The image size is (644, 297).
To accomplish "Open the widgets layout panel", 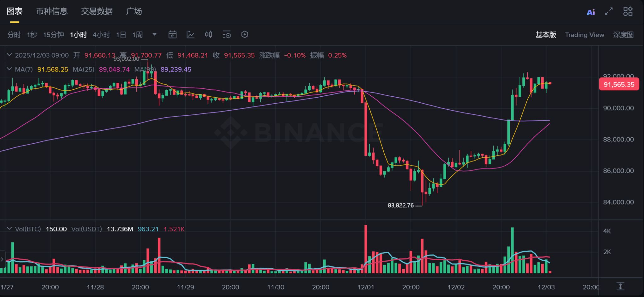I will point(628,11).
